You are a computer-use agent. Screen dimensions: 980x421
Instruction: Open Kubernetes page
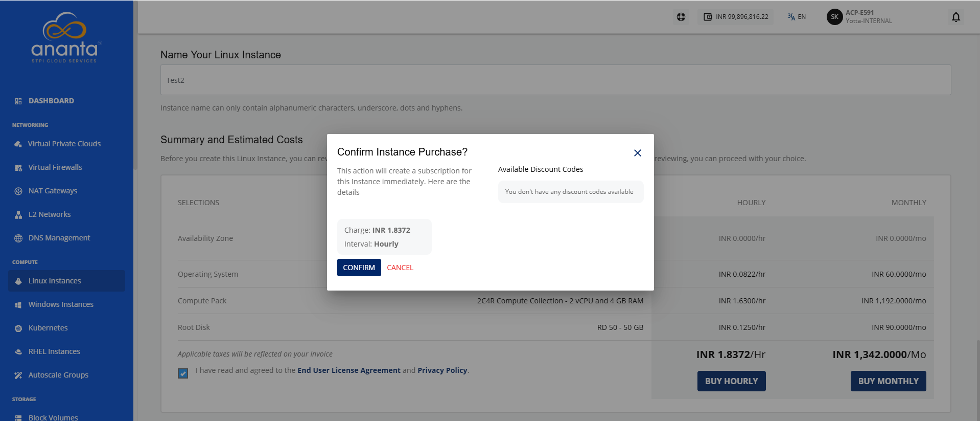pos(48,328)
